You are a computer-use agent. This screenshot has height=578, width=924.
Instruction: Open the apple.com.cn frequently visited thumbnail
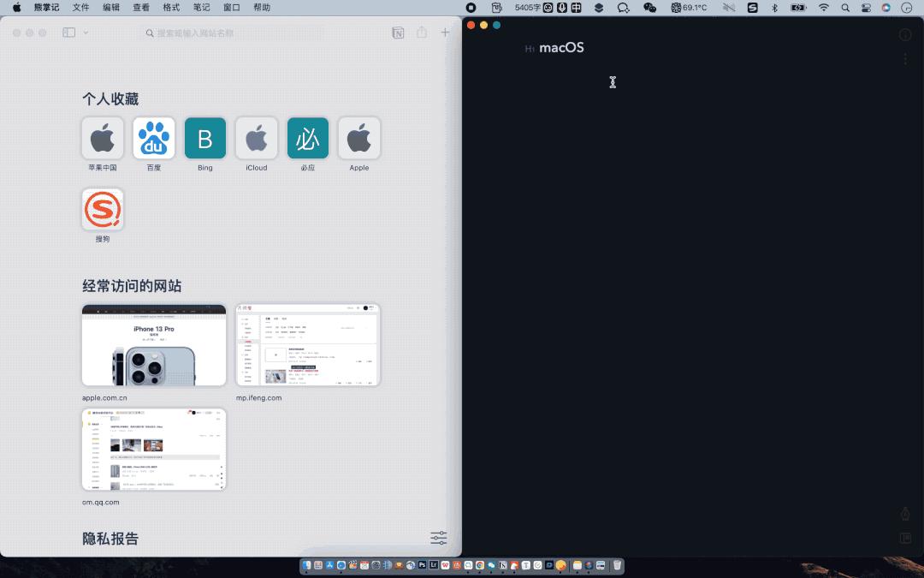tap(154, 345)
